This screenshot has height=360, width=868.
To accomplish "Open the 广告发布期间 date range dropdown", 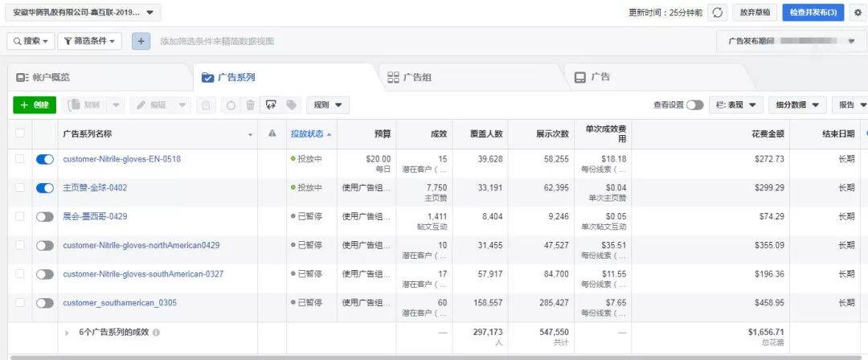I will coord(792,41).
